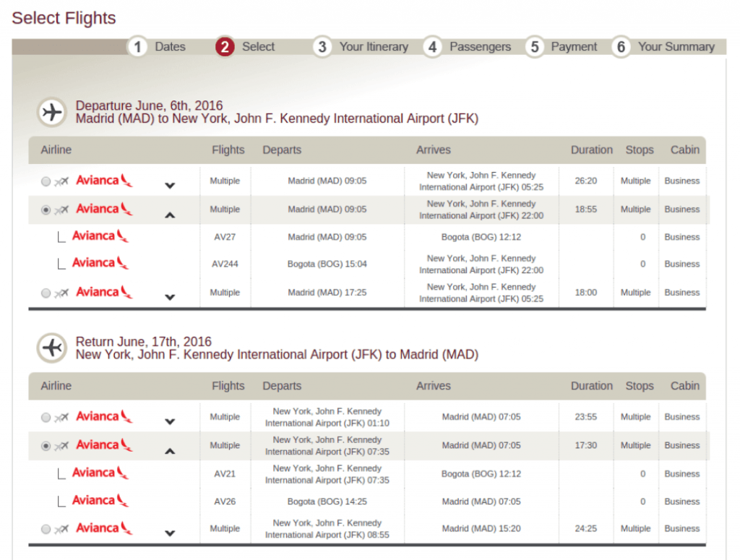Click Avianca logo in 26:20 departure row
This screenshot has height=560, width=740.
[104, 180]
